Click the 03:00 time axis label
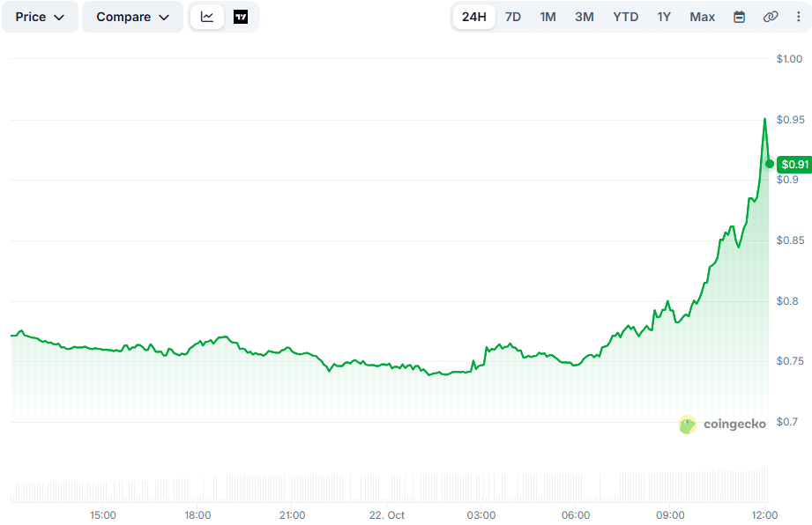Viewport: 812px width, 525px height. coord(481,515)
